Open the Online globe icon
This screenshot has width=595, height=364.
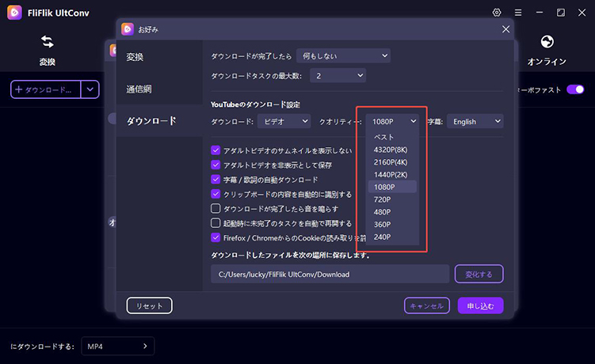pos(547,42)
